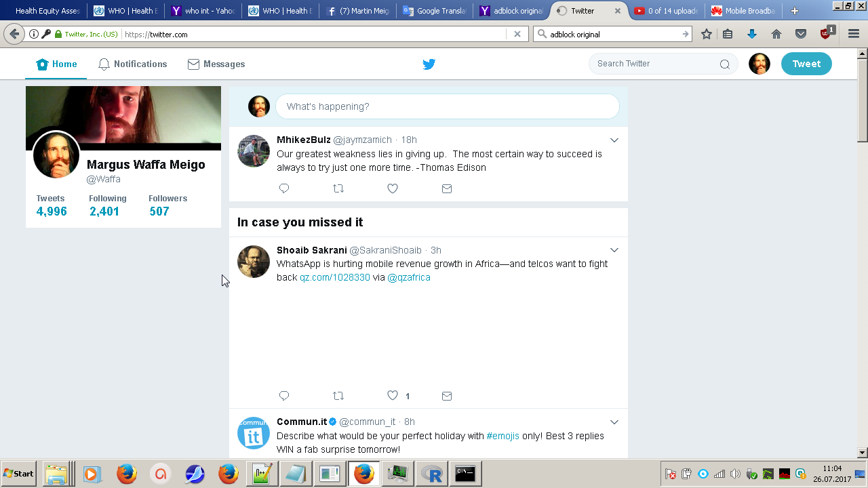Screen dimensions: 868x488
Task: Expand options chevron on Commun.it tweet
Action: point(614,422)
